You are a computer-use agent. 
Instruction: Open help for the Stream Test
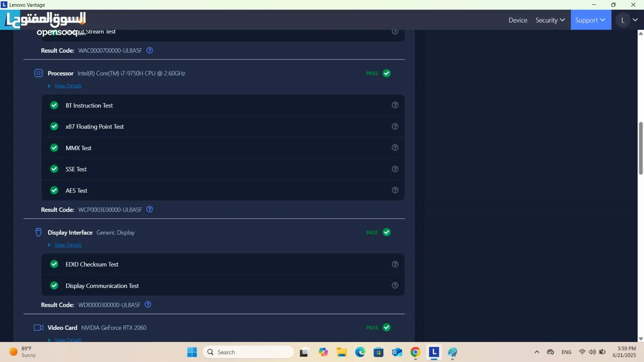pyautogui.click(x=395, y=31)
